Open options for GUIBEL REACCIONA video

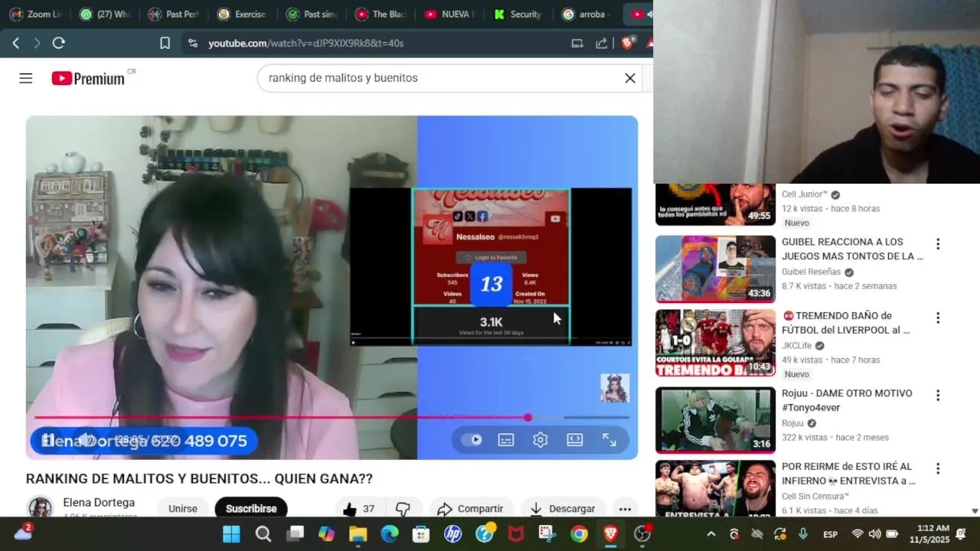click(938, 244)
